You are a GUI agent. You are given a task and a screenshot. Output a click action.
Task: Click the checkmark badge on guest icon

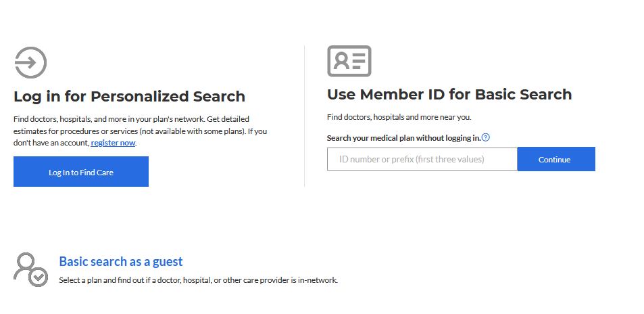[x=39, y=277]
